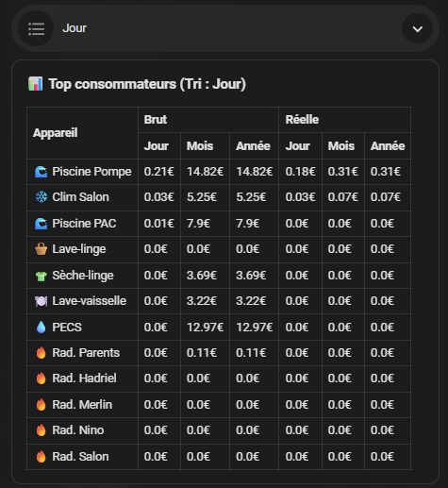Click the bar chart icon in title
Image resolution: width=448 pixels, height=488 pixels.
point(35,84)
